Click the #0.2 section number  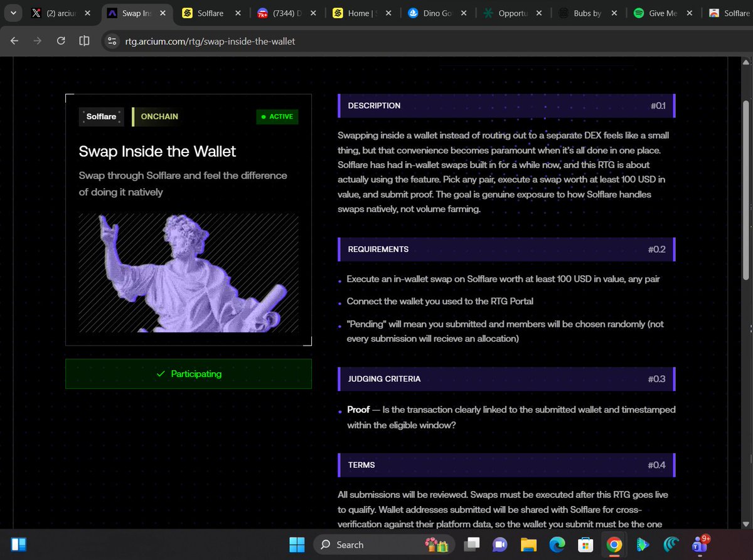coord(657,249)
